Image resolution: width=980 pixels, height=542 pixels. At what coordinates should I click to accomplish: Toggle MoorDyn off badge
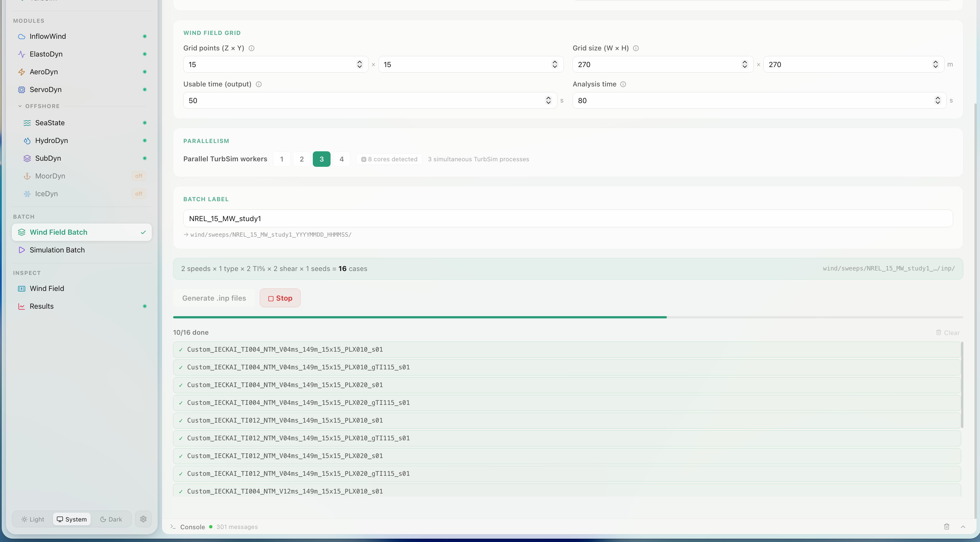click(x=138, y=176)
